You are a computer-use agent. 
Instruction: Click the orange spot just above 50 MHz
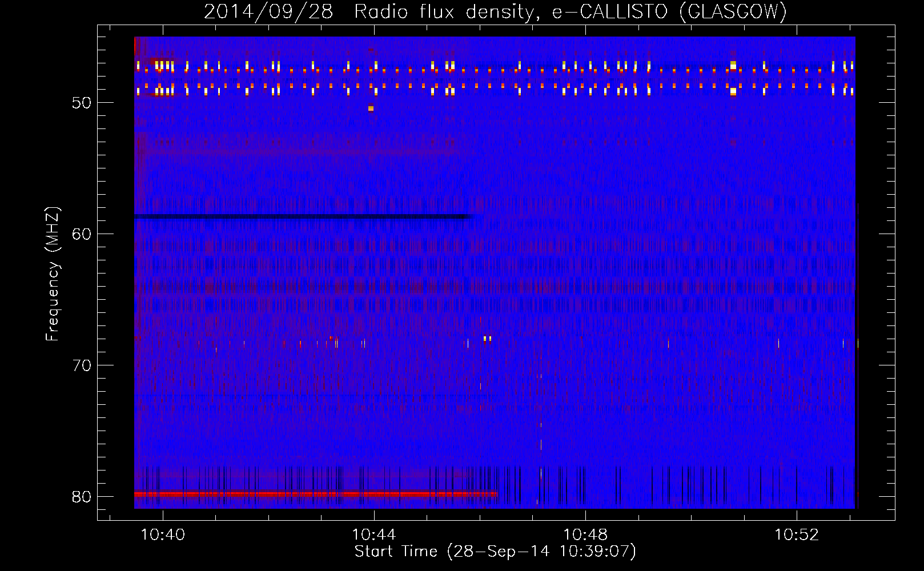pyautogui.click(x=371, y=108)
